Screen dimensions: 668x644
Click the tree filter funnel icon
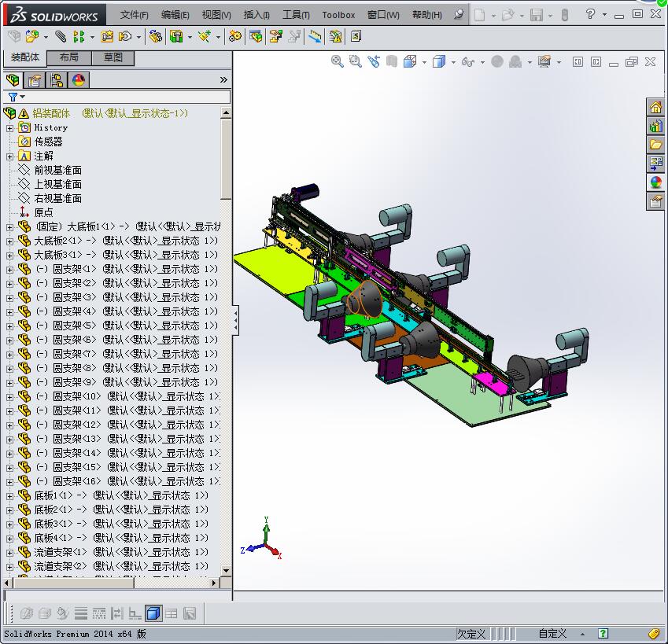13,97
